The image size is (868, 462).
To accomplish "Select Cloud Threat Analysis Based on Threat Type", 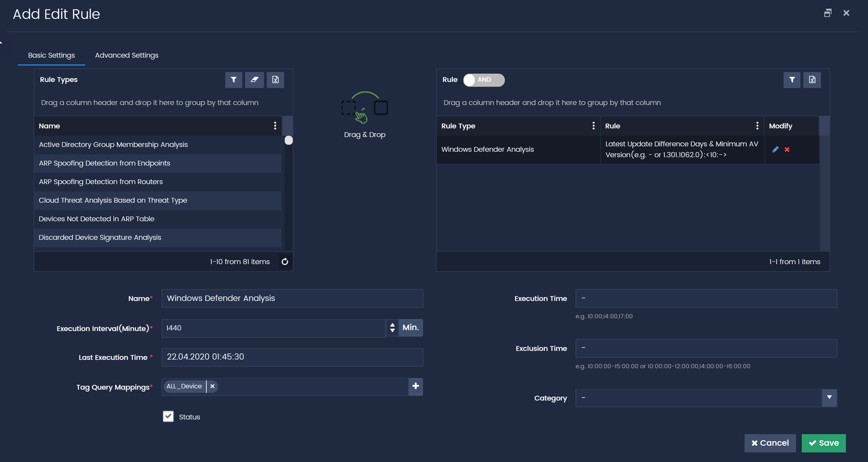I will click(x=157, y=200).
